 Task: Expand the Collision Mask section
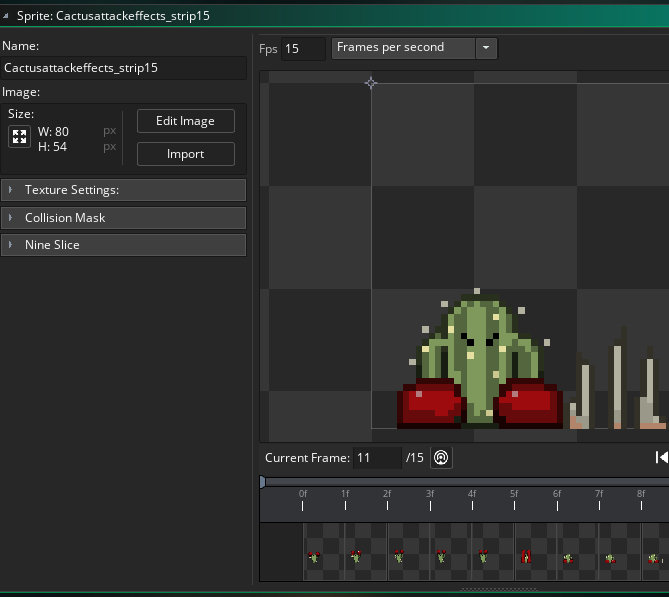point(123,218)
